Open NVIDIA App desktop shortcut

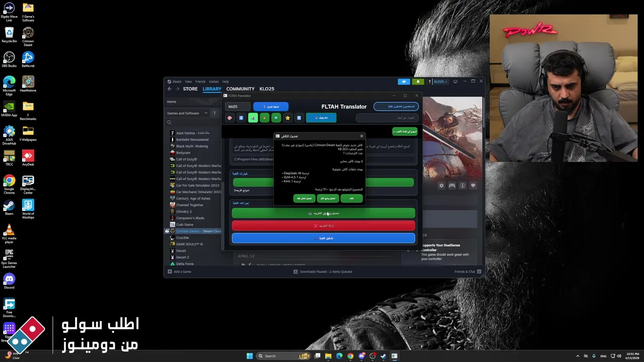point(9,109)
